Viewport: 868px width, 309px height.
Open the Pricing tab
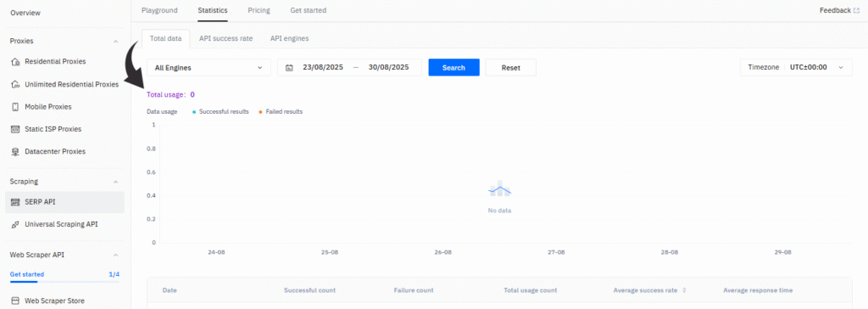(x=259, y=10)
